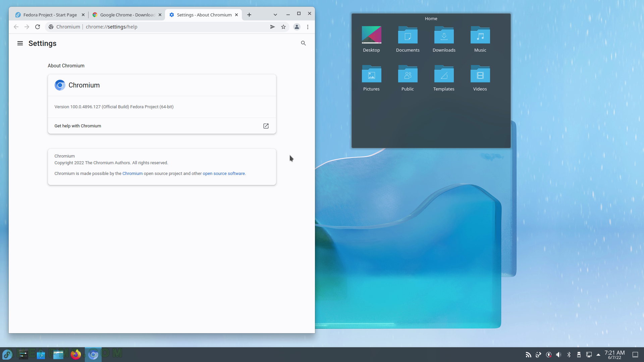Viewport: 644px width, 362px height.
Task: Follow the Chromium open source project link
Action: click(132, 174)
